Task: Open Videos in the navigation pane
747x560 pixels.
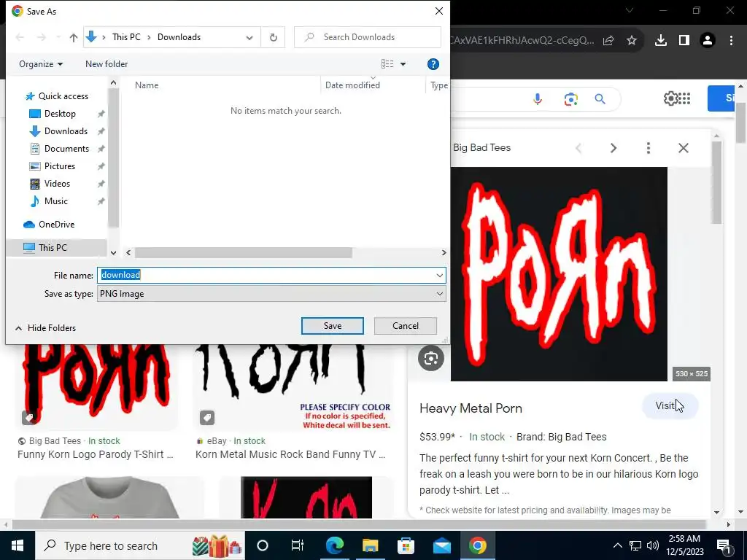Action: [x=57, y=183]
